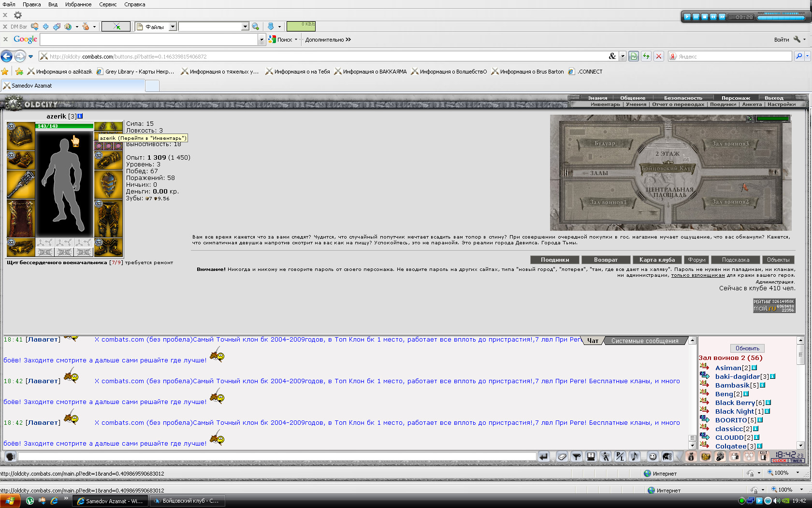This screenshot has width=812, height=508.
Task: Click the Объекты button
Action: 778,260
